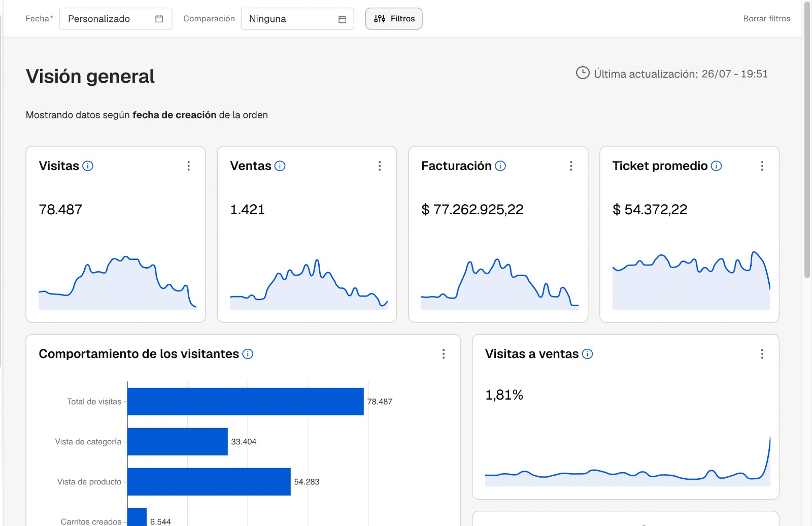Click the Ventas sparkline chart

pos(309,284)
